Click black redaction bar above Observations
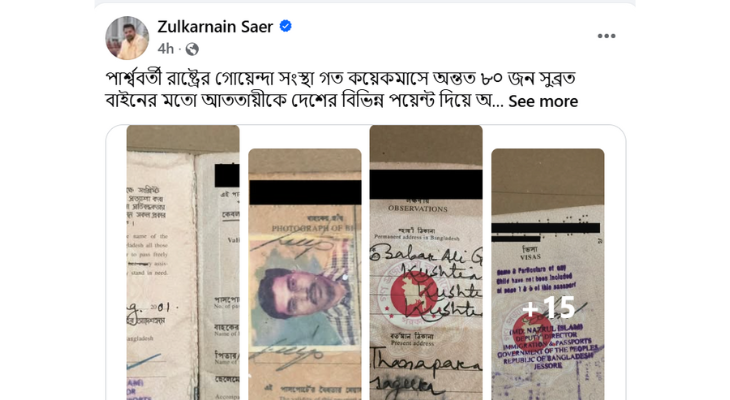 pyautogui.click(x=426, y=185)
